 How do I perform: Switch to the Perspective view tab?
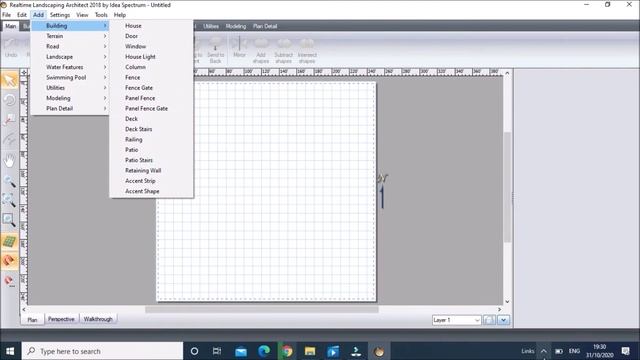[x=61, y=319]
